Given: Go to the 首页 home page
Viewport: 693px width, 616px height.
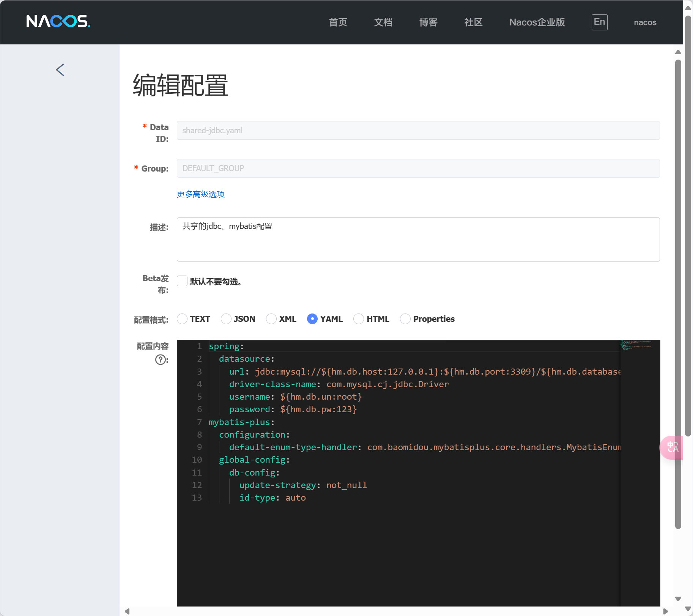Looking at the screenshot, I should 338,22.
